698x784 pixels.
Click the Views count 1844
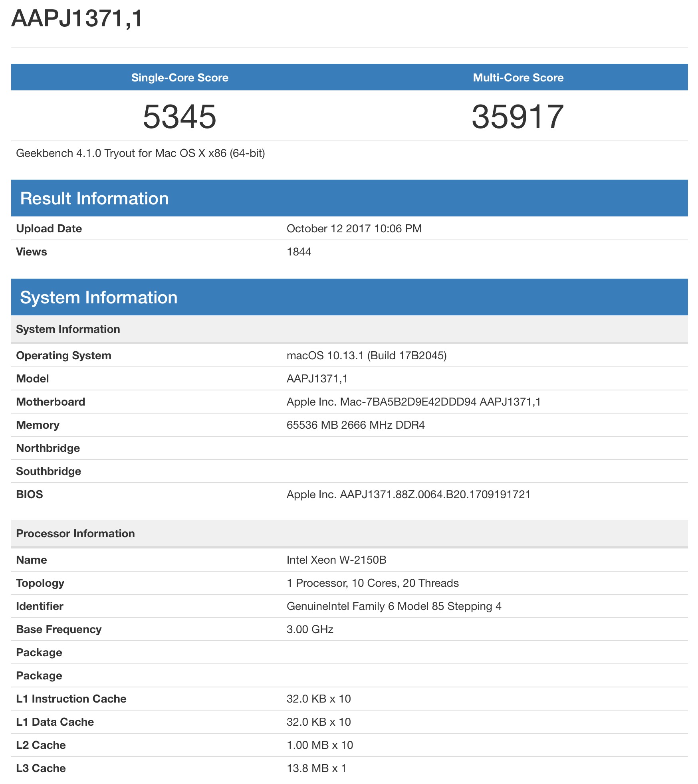point(299,251)
